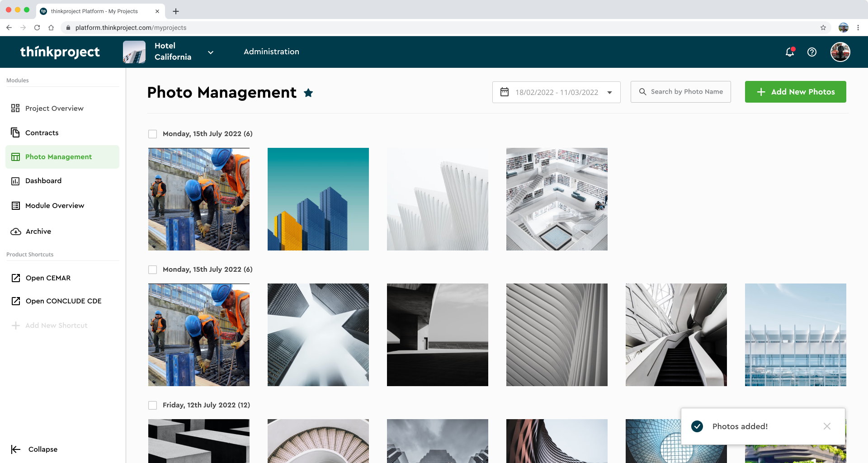This screenshot has height=463, width=868.
Task: Click the Dashboard module icon
Action: [x=15, y=180]
